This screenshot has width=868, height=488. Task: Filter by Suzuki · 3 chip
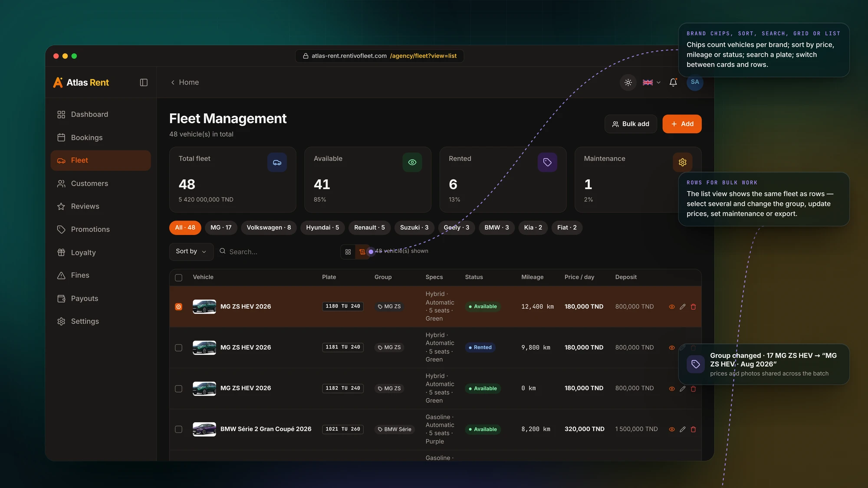pos(414,228)
